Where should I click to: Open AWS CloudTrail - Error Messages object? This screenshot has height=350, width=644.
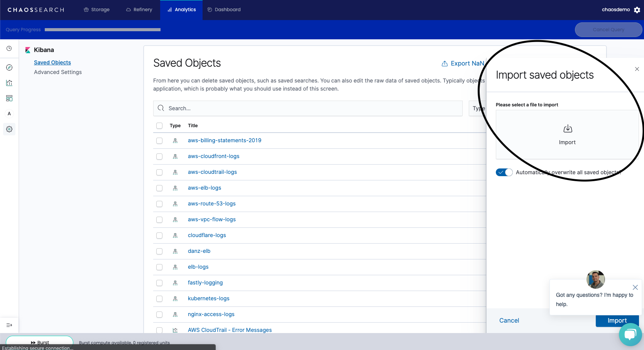pos(230,330)
